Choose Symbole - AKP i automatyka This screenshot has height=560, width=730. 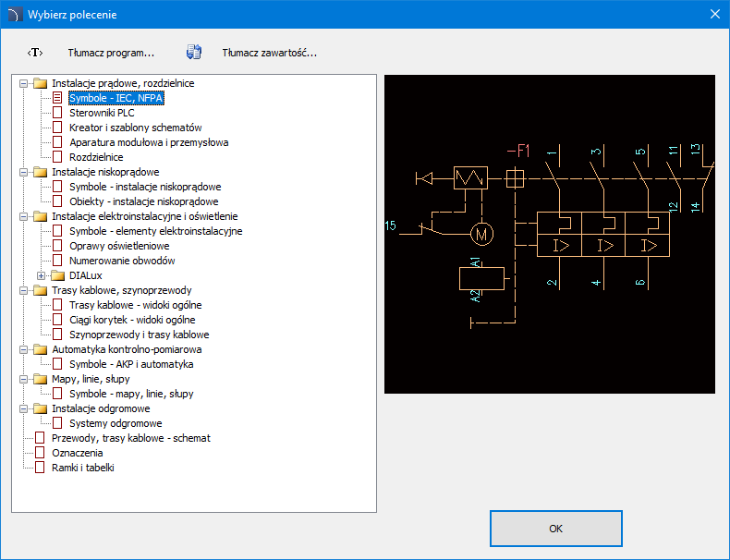131,364
